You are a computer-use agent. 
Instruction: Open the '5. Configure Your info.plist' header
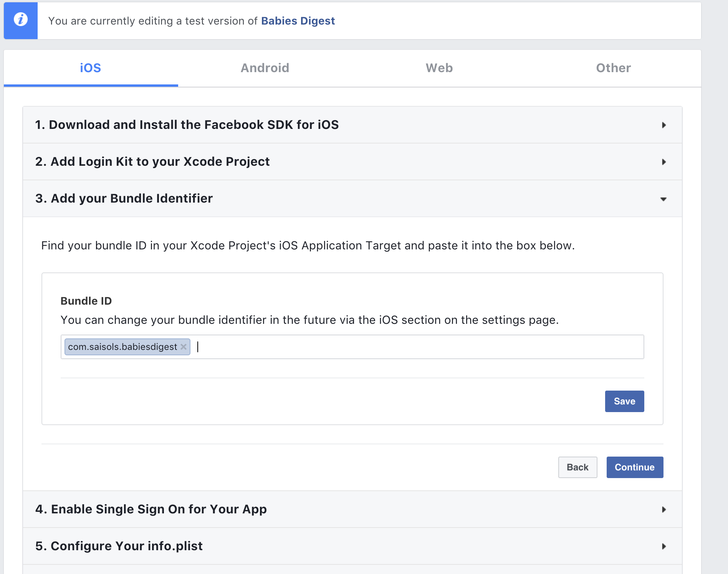tap(352, 546)
